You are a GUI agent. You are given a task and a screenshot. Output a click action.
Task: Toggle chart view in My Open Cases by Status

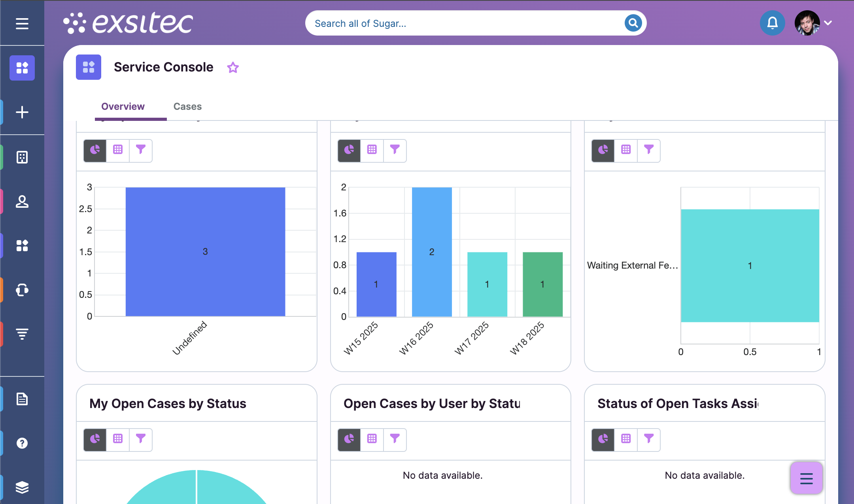(x=95, y=439)
